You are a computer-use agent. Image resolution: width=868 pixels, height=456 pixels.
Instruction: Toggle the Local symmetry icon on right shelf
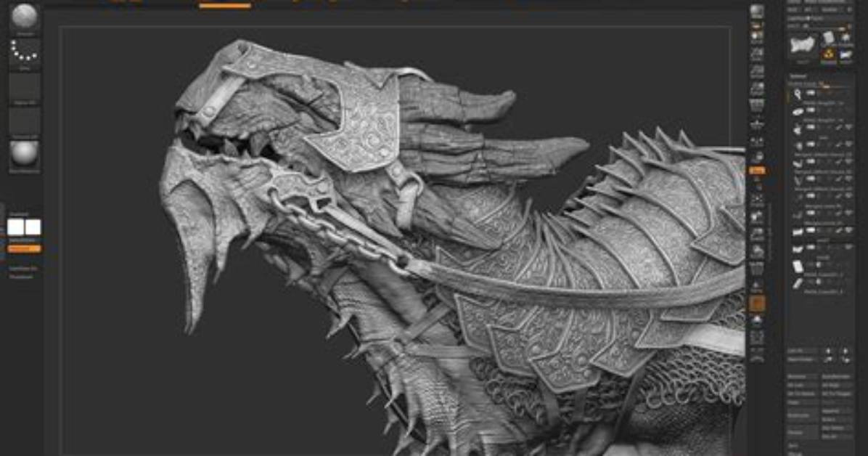click(x=757, y=142)
